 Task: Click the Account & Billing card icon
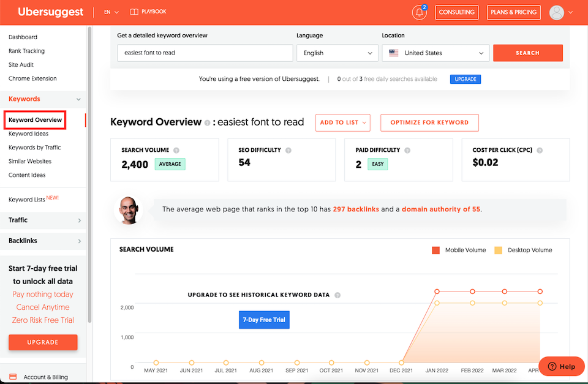tap(13, 377)
